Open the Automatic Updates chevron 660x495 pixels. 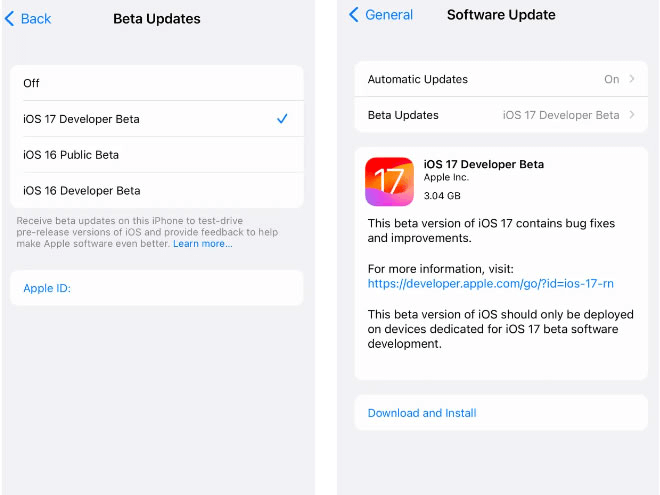tap(631, 79)
